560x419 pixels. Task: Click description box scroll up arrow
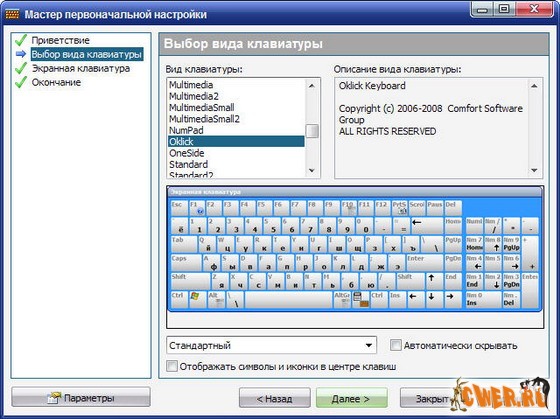(534, 86)
